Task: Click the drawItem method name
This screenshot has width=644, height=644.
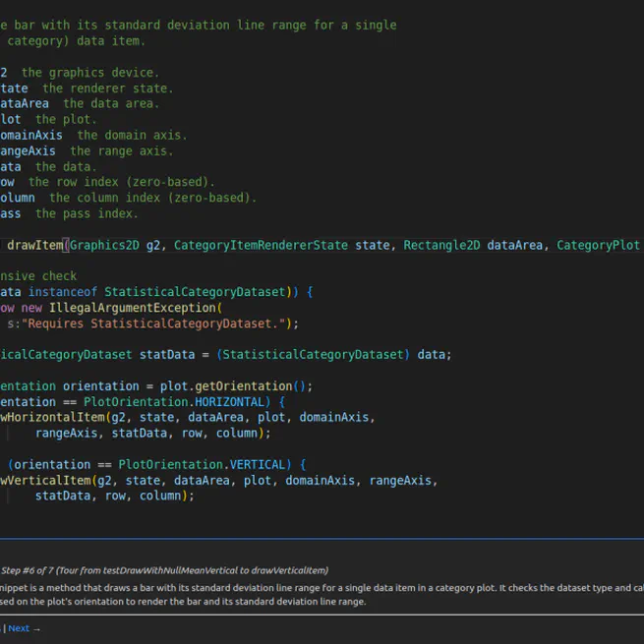Action: pos(34,245)
